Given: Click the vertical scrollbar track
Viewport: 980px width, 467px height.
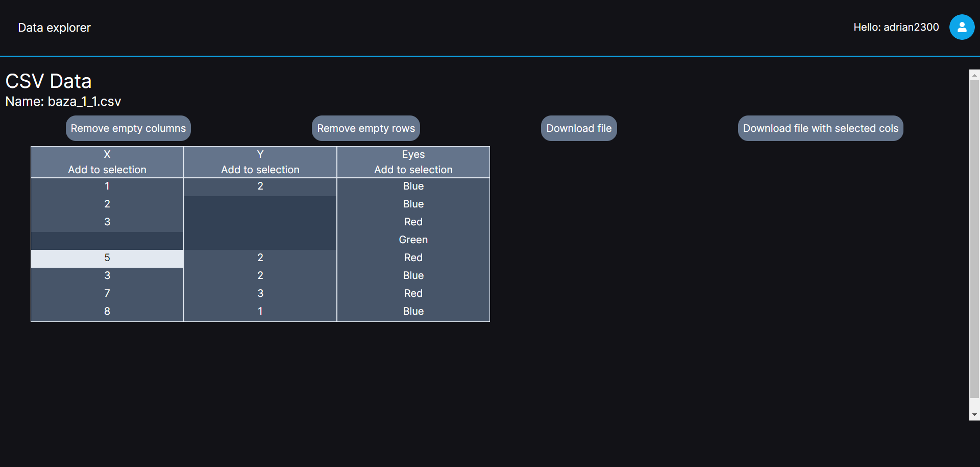Looking at the screenshot, I should tap(974, 245).
